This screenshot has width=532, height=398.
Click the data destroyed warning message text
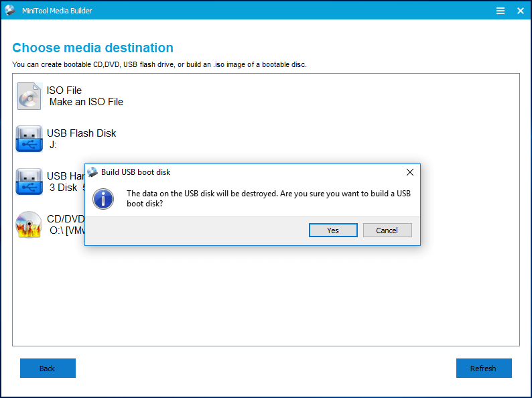tap(268, 199)
